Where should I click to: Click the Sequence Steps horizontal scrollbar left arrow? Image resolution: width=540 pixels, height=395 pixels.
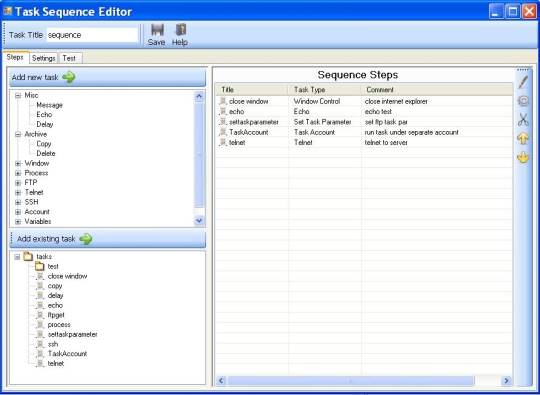coord(221,381)
